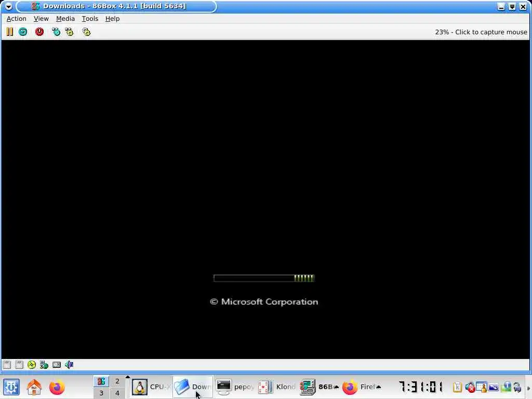Click the display settings tray icon
Screen dimensions: 532x399
pyautogui.click(x=494, y=387)
